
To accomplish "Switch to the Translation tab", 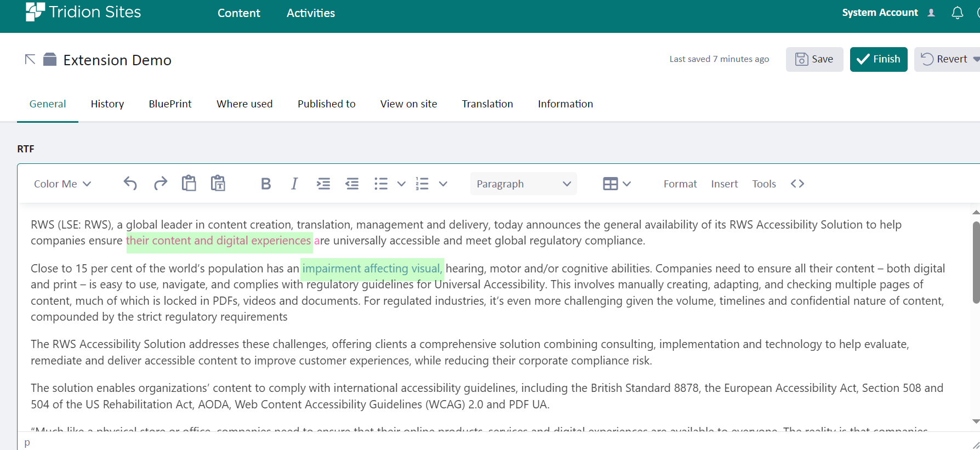I will (487, 104).
